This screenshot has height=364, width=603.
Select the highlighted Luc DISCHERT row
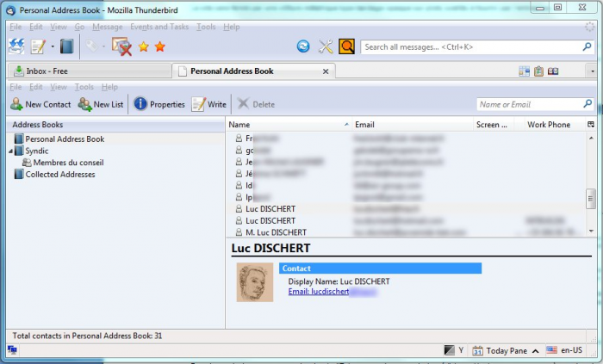406,209
